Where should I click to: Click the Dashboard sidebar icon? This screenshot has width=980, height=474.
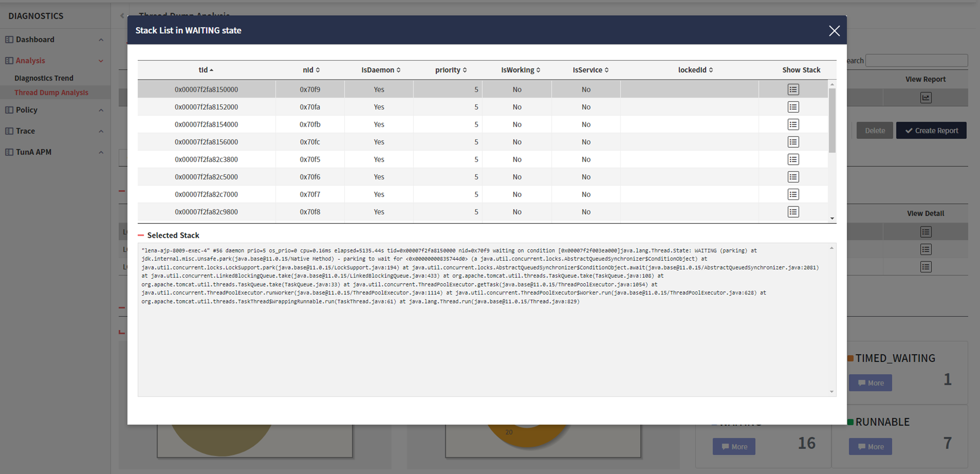coord(8,39)
